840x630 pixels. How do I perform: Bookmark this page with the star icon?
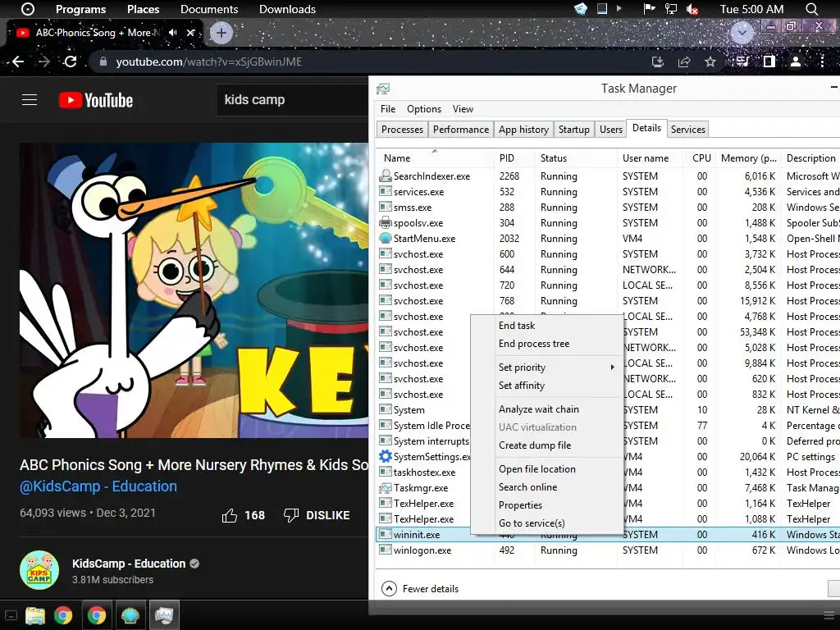pyautogui.click(x=710, y=62)
